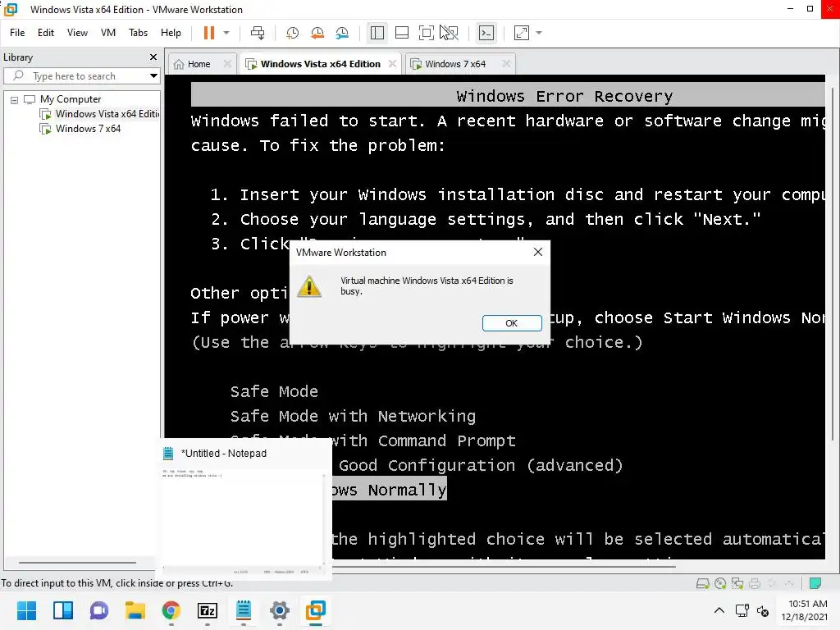Open the library search filter dropdown
This screenshot has width=840, height=630.
(153, 76)
